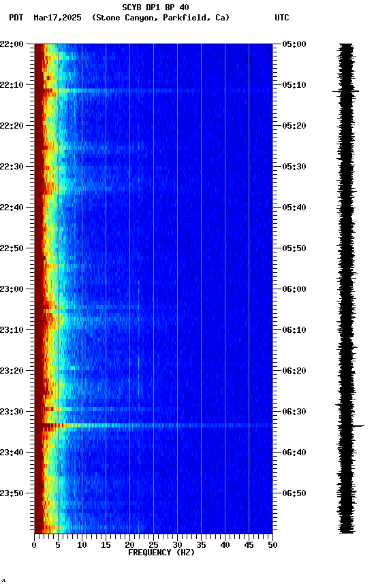376x588 pixels.
Task: Click the "23:00" PDT time label
Action: tap(12, 289)
